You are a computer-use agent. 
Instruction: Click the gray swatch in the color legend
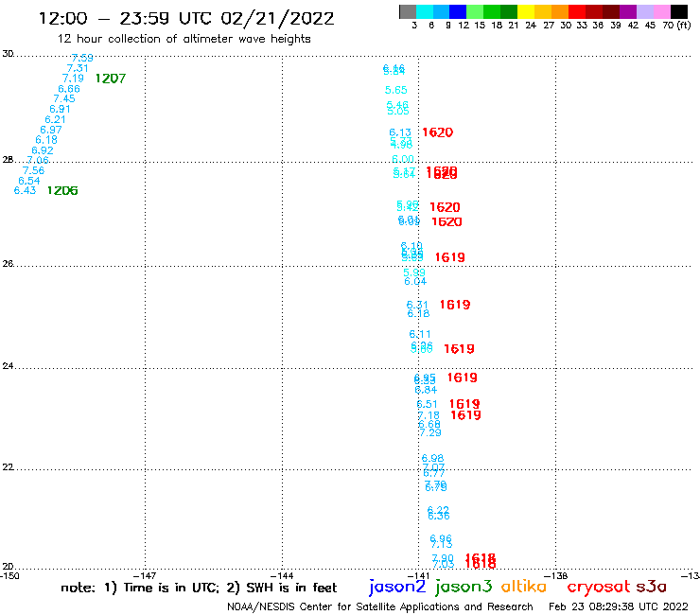pos(408,11)
